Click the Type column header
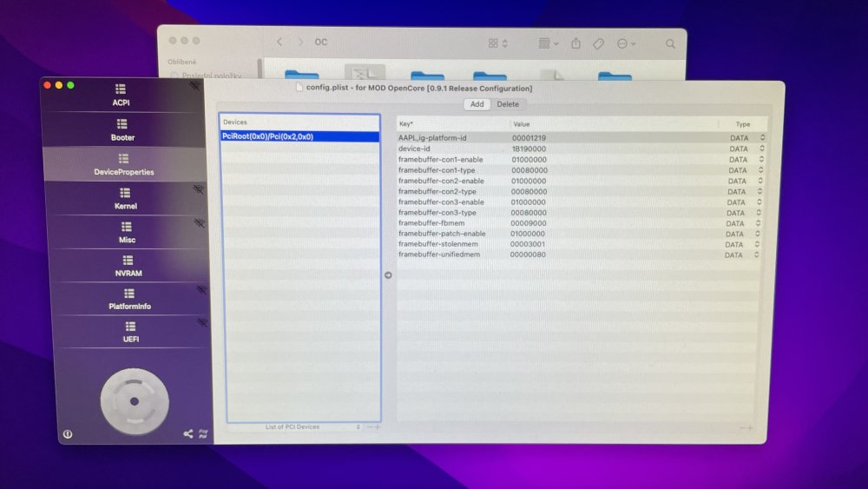 743,124
